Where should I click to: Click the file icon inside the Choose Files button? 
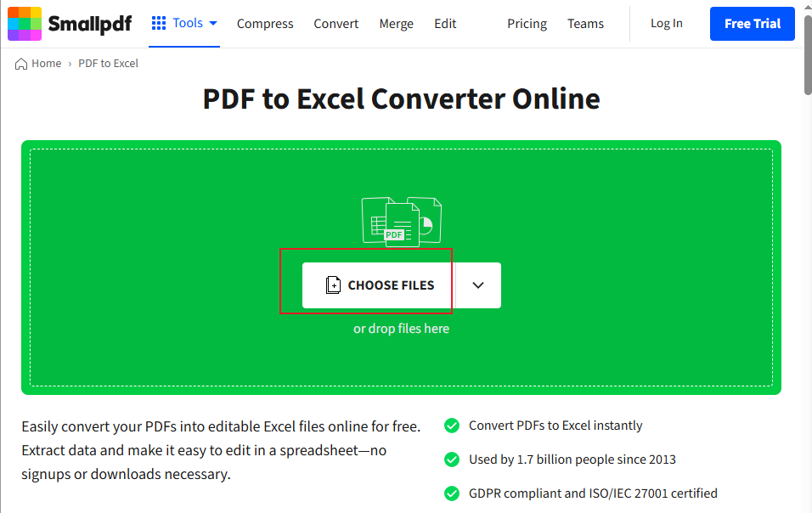(333, 285)
